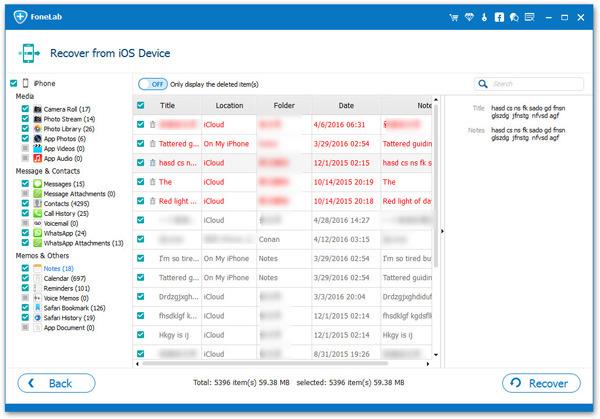Toggle 'Only display the deleted item(s)' switch
This screenshot has width=600, height=419.
(153, 84)
